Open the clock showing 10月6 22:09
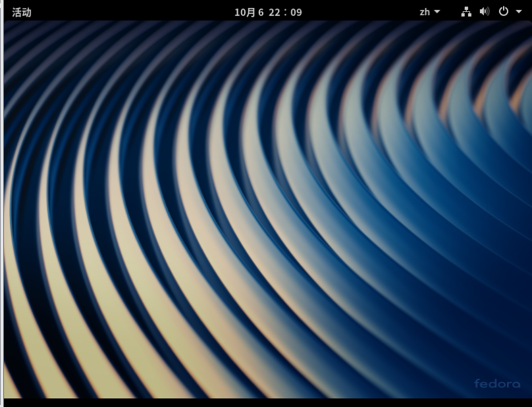 268,13
